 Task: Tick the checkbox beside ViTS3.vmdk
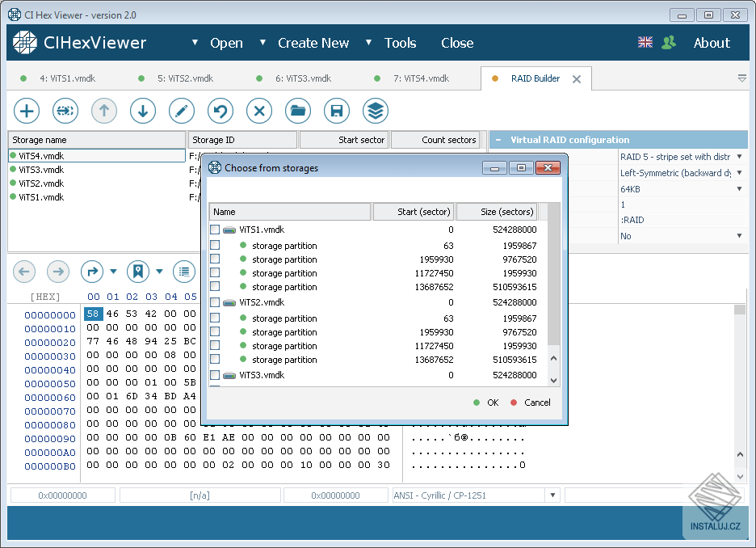pos(214,375)
